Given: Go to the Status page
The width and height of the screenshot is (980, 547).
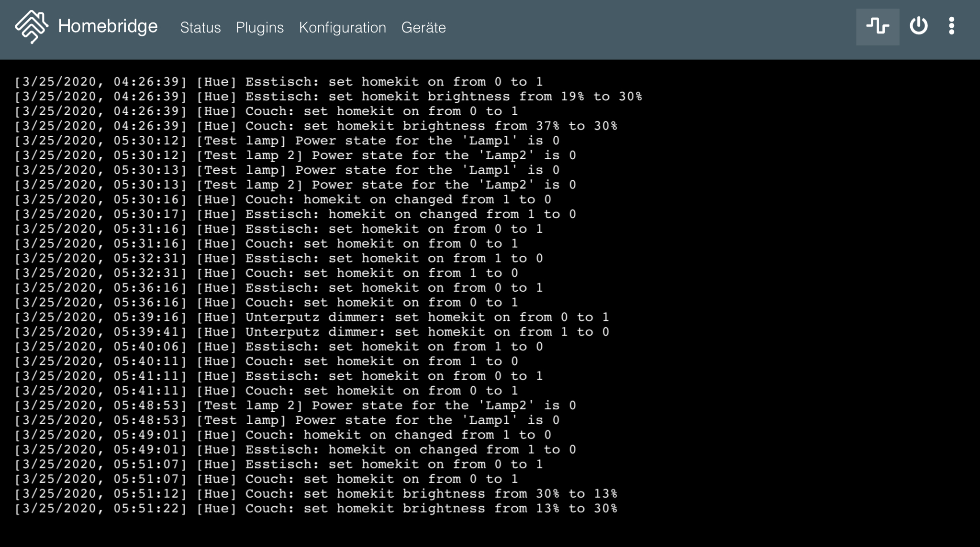Looking at the screenshot, I should pyautogui.click(x=200, y=28).
